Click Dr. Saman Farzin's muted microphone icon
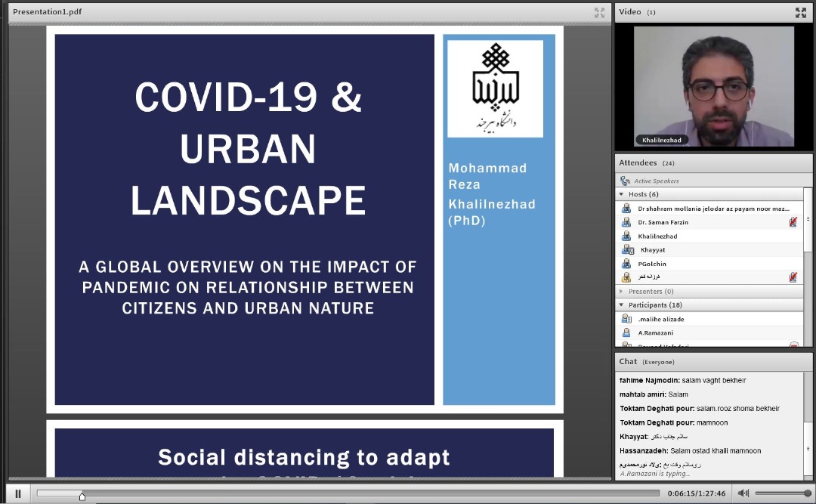The height and width of the screenshot is (504, 816). (793, 222)
